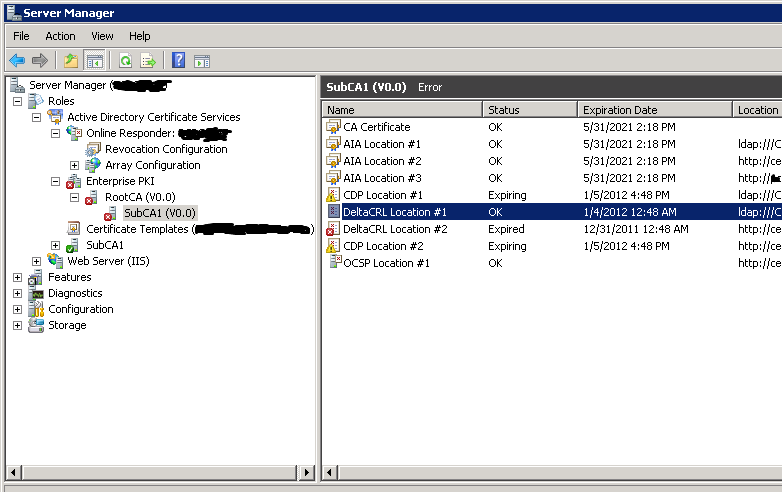782x492 pixels.
Task: Click the Active Directory Certificate Services icon
Action: 55,117
